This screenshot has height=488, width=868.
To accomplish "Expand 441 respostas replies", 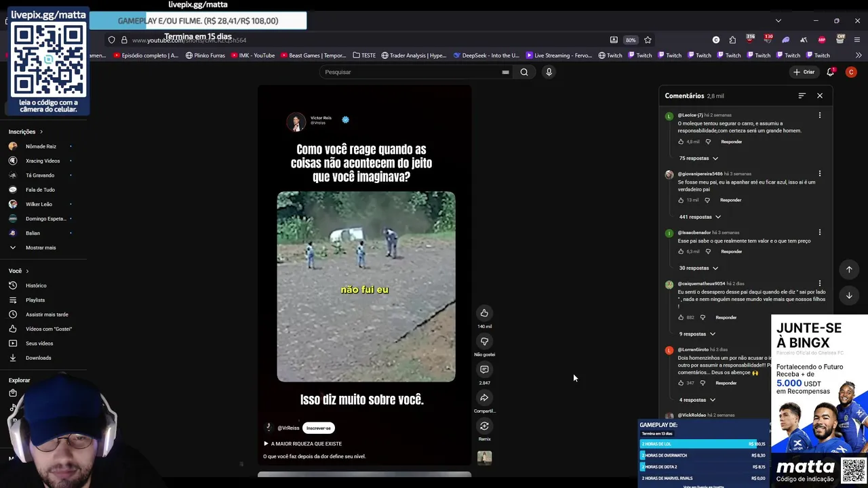I will click(700, 217).
